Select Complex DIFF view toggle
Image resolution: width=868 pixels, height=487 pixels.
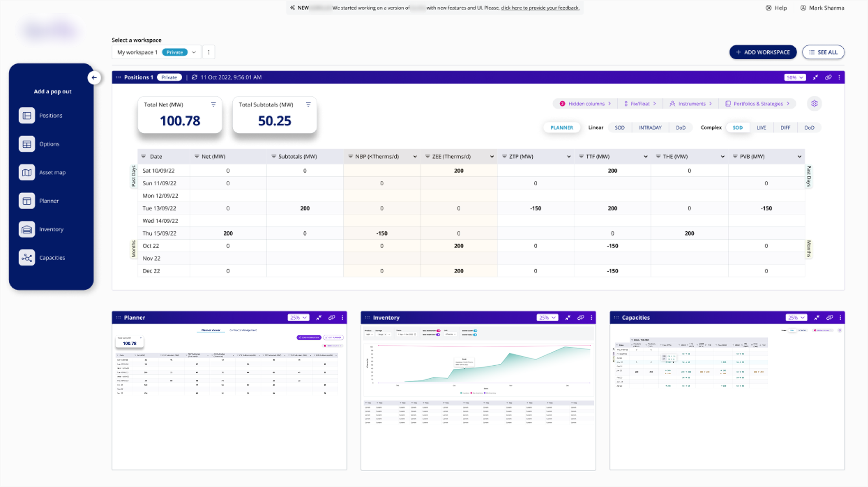785,128
